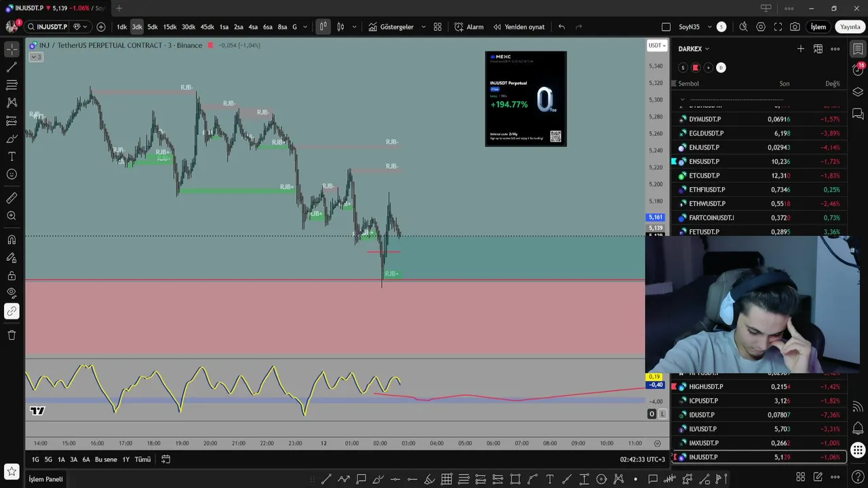The width and height of the screenshot is (868, 488).
Task: Select the 4sa timeframe
Action: [253, 27]
